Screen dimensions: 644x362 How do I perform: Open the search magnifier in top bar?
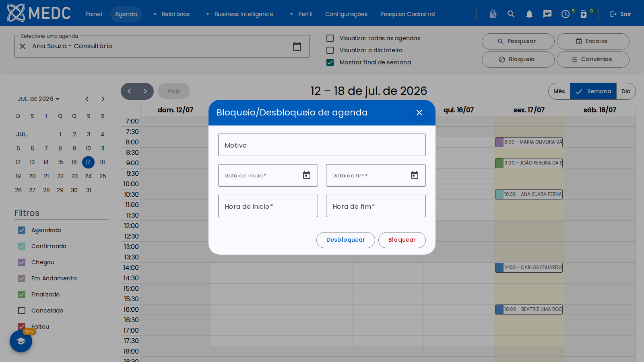click(x=511, y=14)
